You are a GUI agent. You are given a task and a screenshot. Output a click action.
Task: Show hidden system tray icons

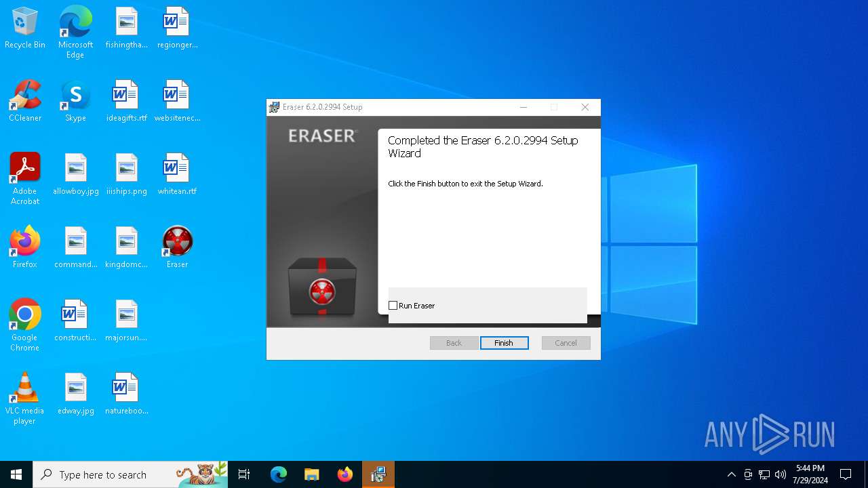(731, 474)
